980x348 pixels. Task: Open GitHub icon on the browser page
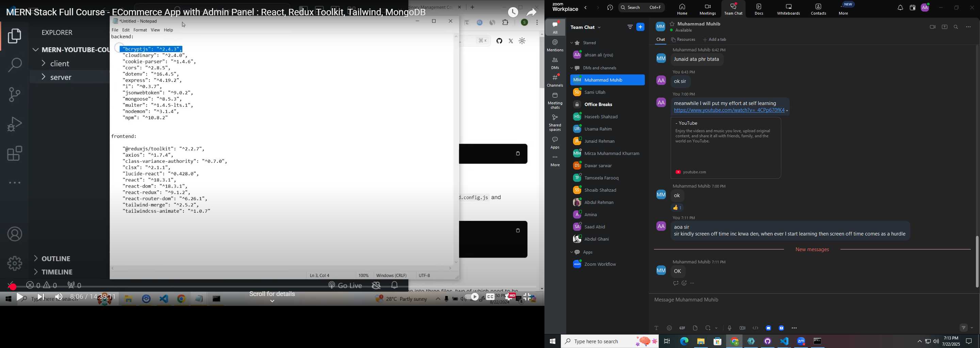tap(499, 41)
